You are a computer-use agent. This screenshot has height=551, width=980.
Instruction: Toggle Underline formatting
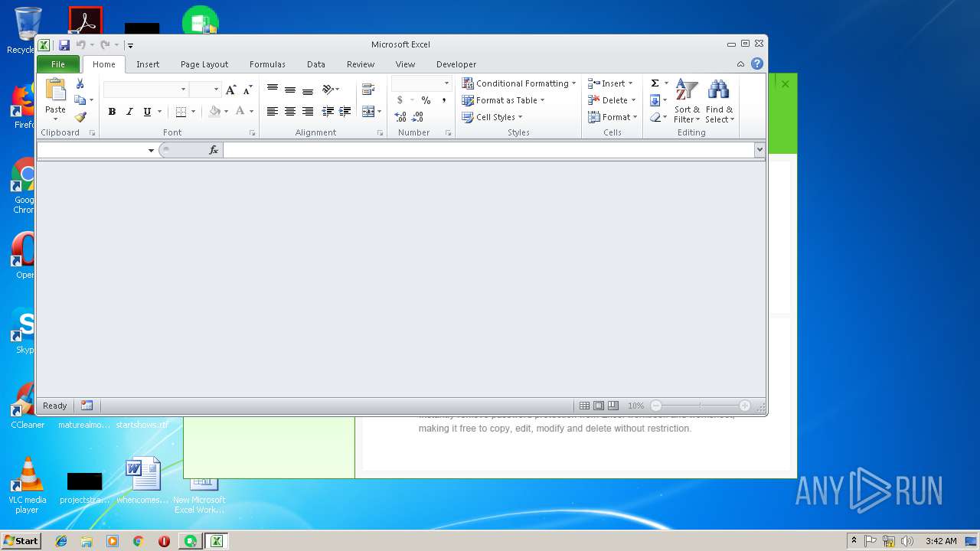coord(147,112)
